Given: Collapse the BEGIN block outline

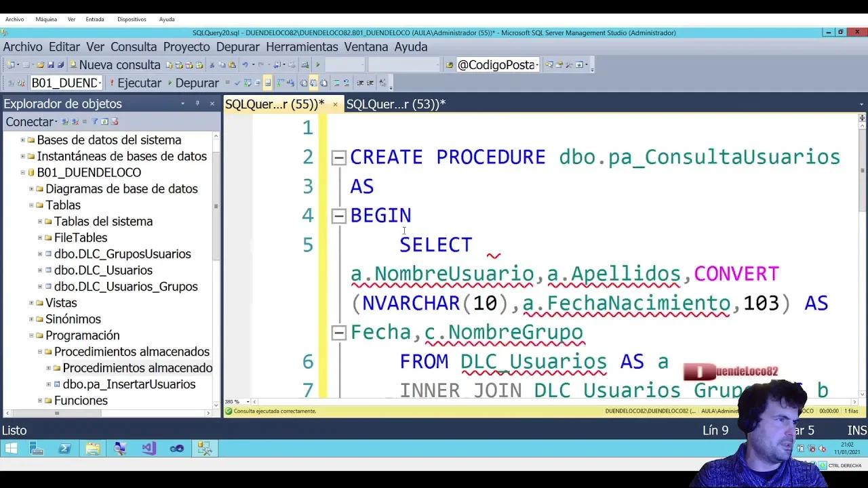Looking at the screenshot, I should [338, 215].
